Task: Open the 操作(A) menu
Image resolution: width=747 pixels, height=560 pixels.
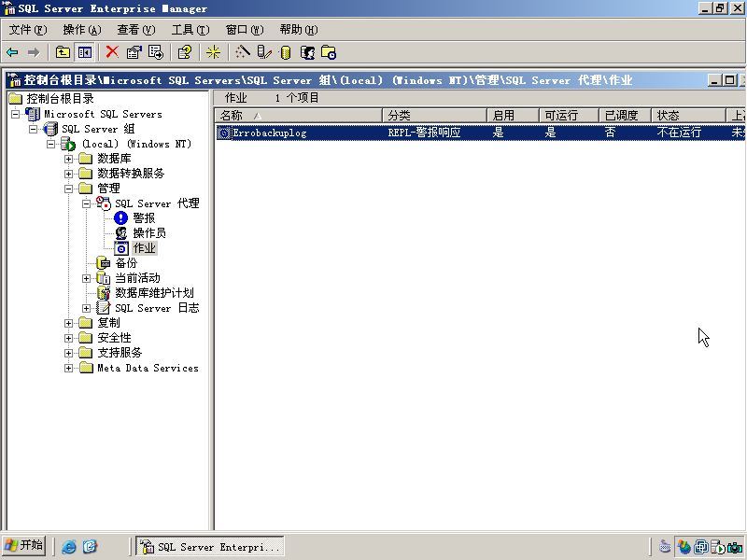Action: pos(82,30)
